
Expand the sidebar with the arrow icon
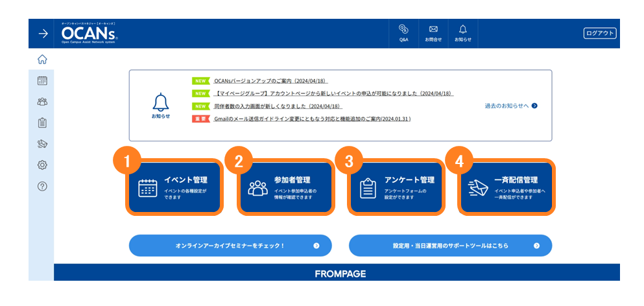point(43,34)
